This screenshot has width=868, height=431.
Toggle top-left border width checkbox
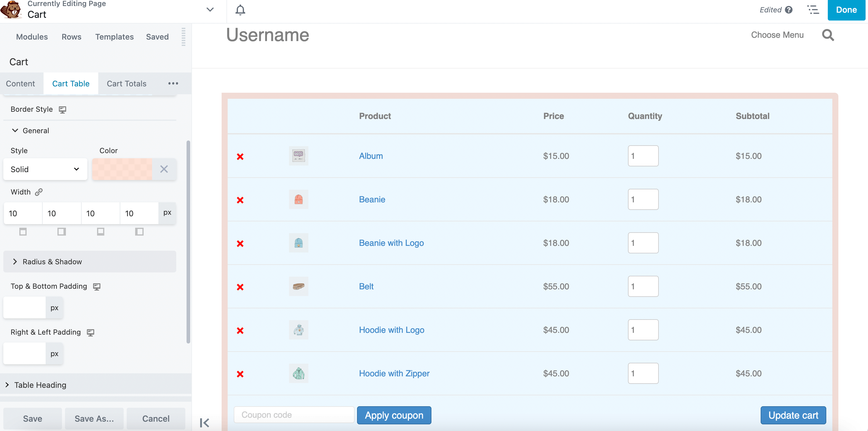point(23,231)
